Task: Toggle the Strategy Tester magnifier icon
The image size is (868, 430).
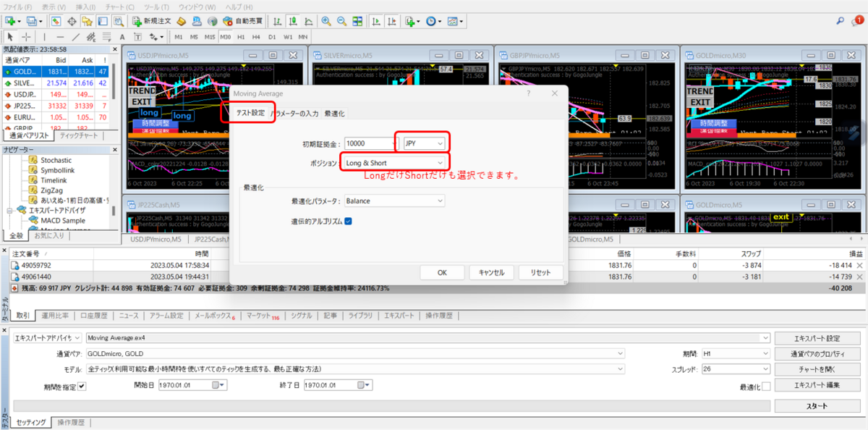Action: tap(119, 21)
